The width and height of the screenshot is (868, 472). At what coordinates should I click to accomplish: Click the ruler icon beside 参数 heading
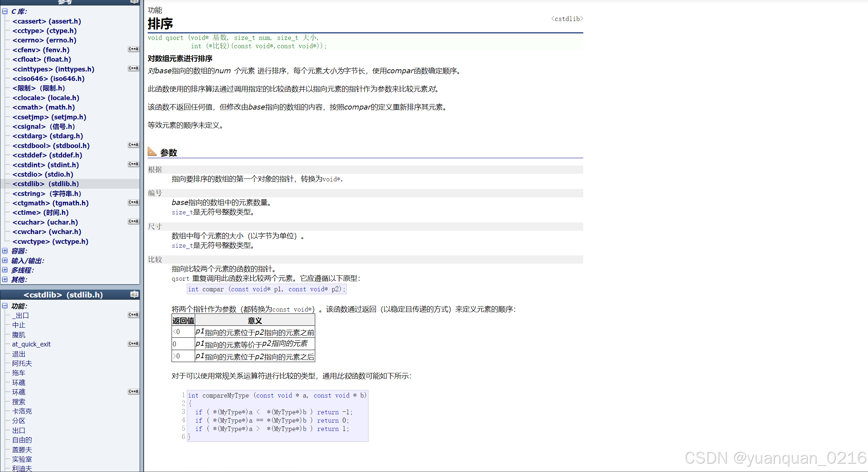[152, 152]
